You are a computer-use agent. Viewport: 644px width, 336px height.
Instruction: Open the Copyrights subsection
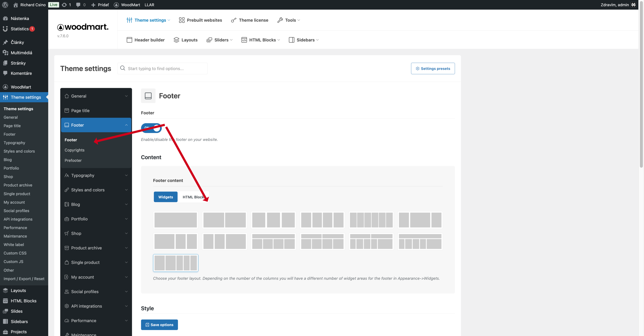click(x=74, y=150)
